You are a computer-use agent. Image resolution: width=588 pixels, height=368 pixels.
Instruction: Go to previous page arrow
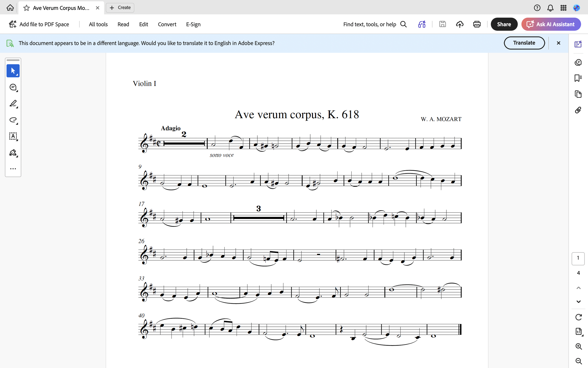pyautogui.click(x=579, y=288)
